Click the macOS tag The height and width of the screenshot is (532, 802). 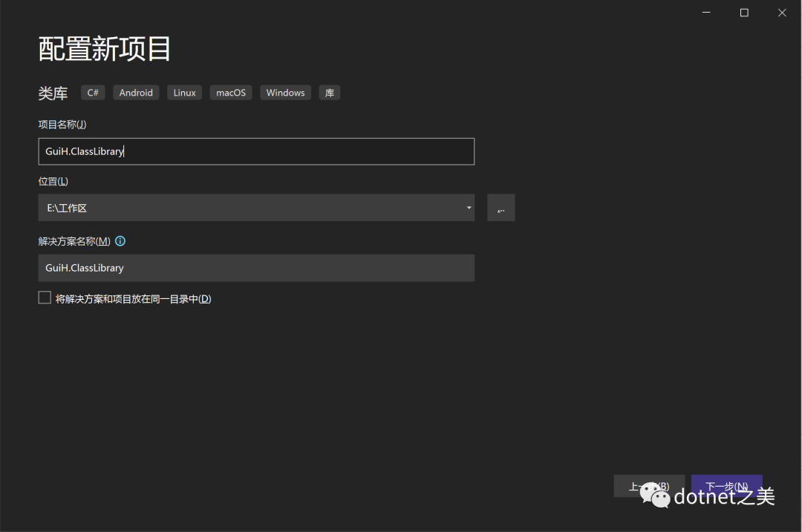pos(231,93)
